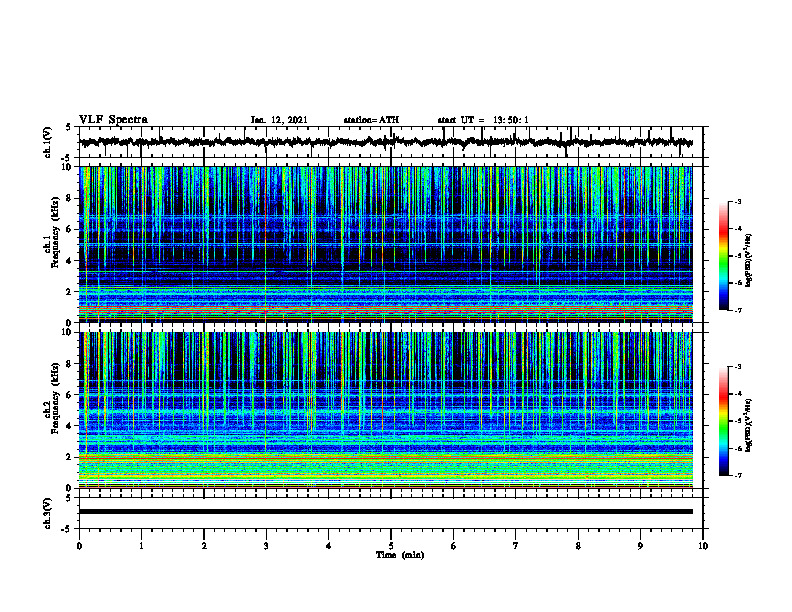Image resolution: width=792 pixels, height=612 pixels.
Task: Click the time axis tick label "9"
Action: pyautogui.click(x=640, y=546)
